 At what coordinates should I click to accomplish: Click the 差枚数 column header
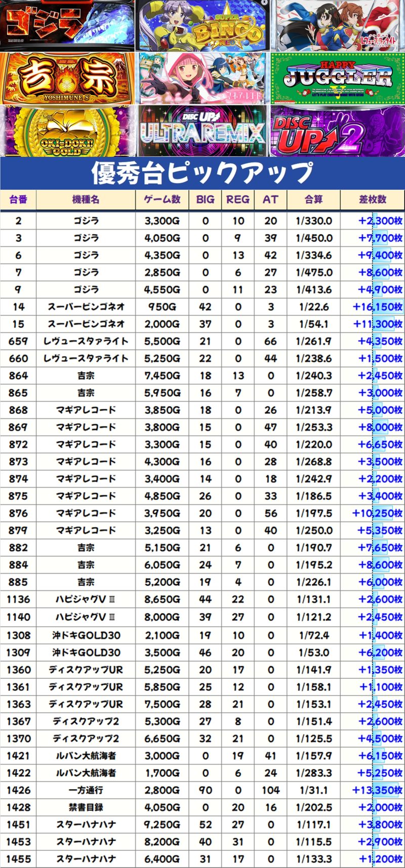[x=372, y=200]
